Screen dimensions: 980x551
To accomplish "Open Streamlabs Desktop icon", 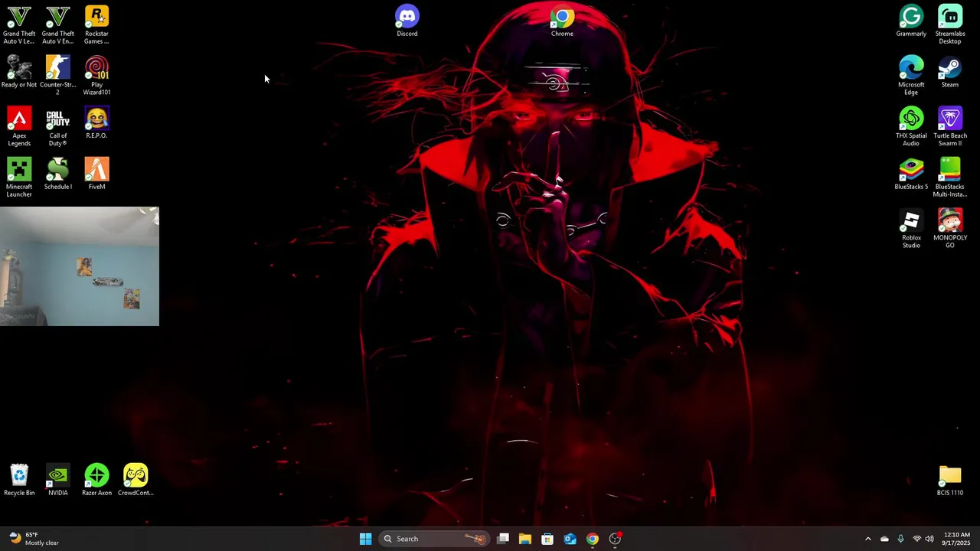I will pos(950,25).
